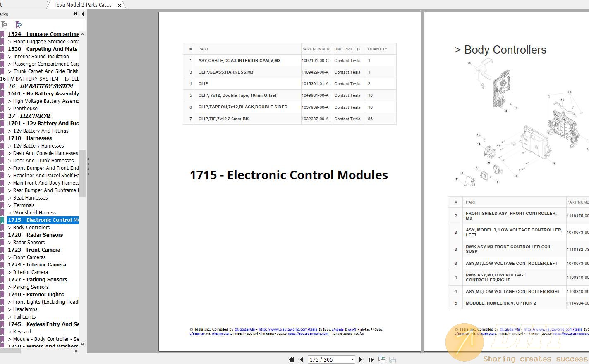Open the page number dropdown arrow

[352, 359]
